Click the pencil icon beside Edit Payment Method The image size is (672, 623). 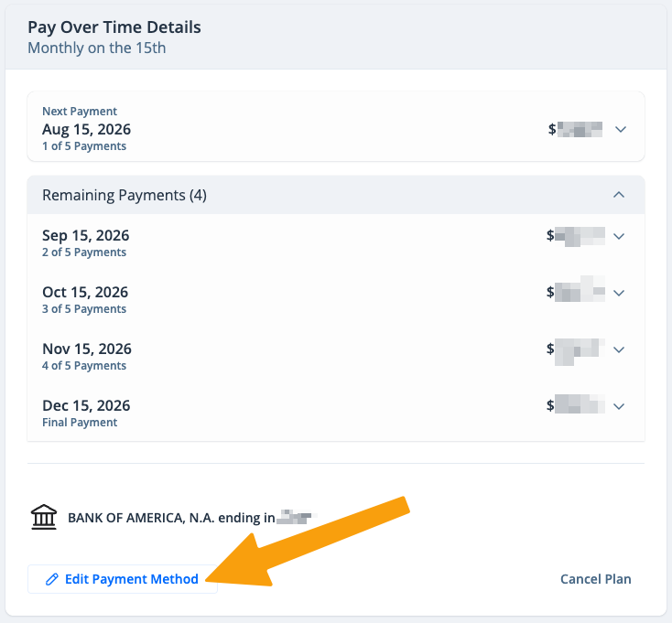(x=52, y=579)
